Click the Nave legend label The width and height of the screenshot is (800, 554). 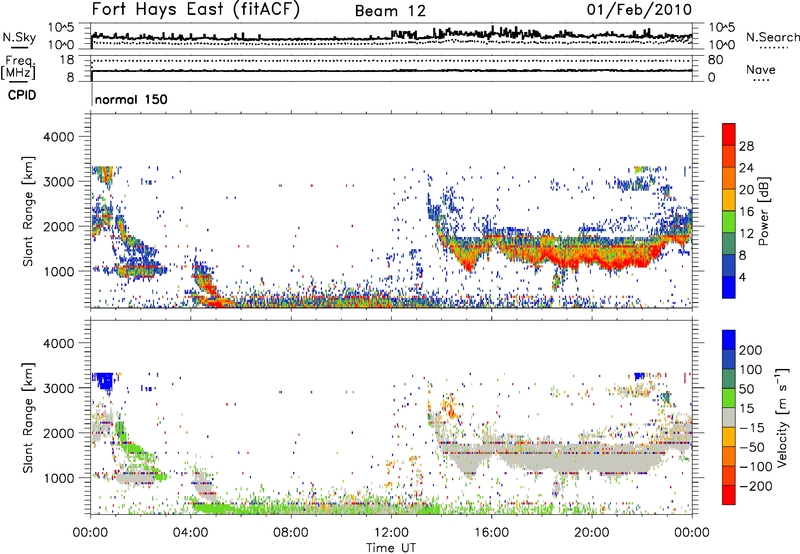click(x=761, y=69)
